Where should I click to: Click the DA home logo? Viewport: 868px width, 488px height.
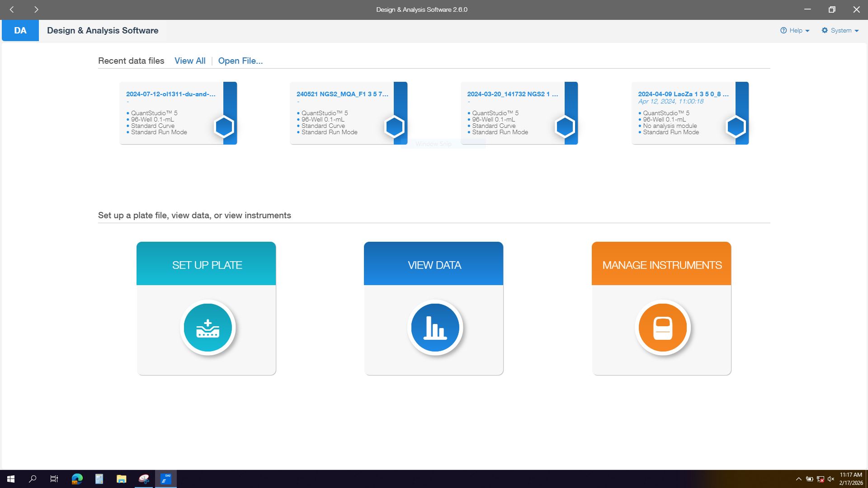tap(20, 31)
